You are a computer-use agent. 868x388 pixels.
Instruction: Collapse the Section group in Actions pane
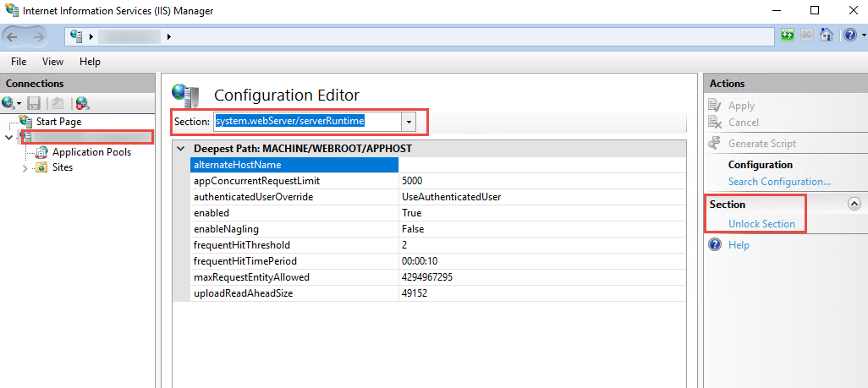854,204
